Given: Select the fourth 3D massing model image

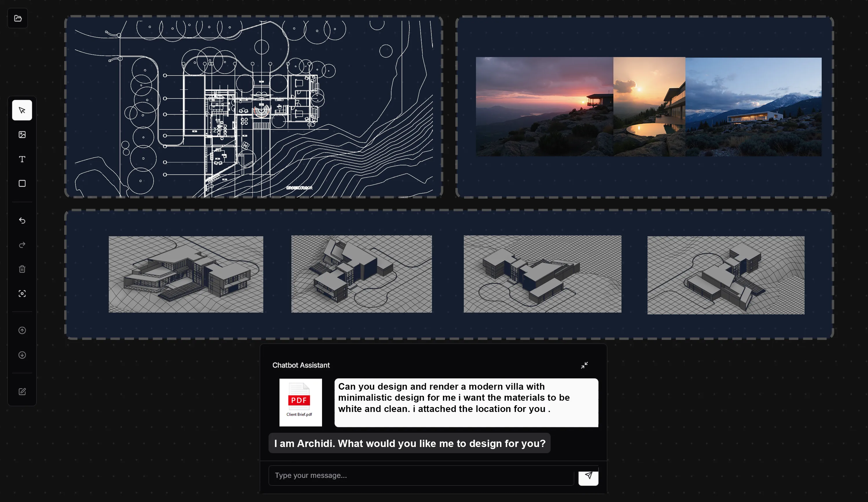Looking at the screenshot, I should point(726,275).
